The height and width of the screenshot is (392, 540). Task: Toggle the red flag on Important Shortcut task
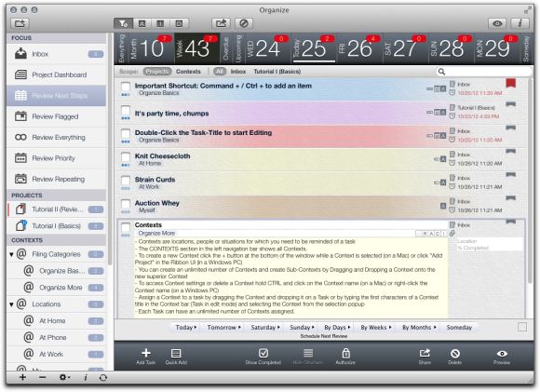point(511,83)
